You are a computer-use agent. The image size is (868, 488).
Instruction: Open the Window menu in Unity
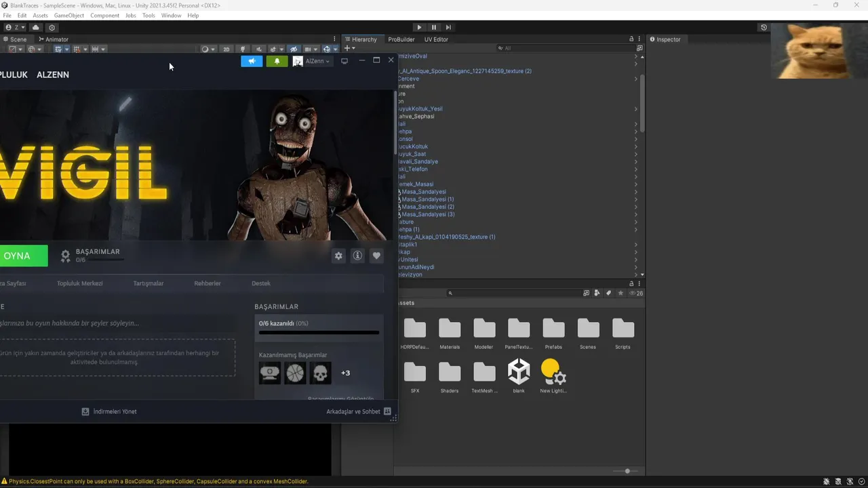click(171, 16)
